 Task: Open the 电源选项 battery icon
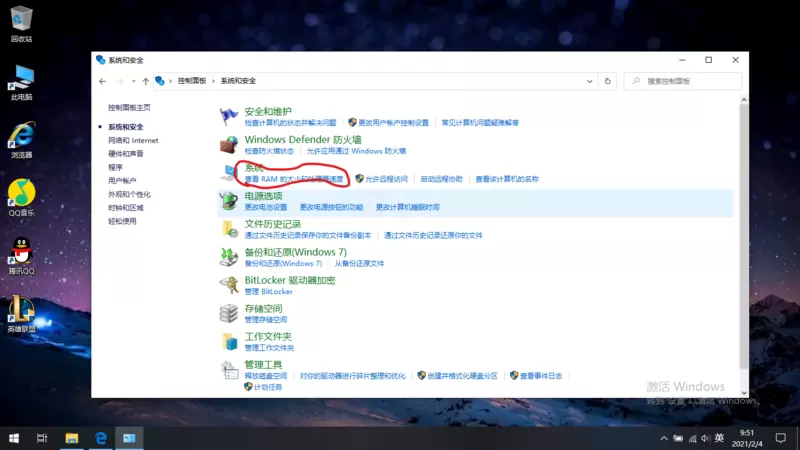(229, 201)
